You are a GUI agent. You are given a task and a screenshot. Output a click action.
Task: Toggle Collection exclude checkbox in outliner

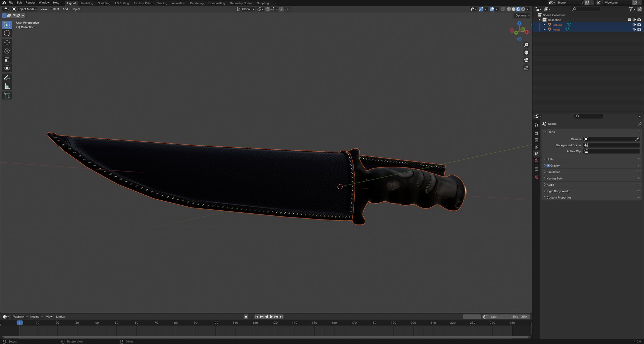tap(629, 20)
